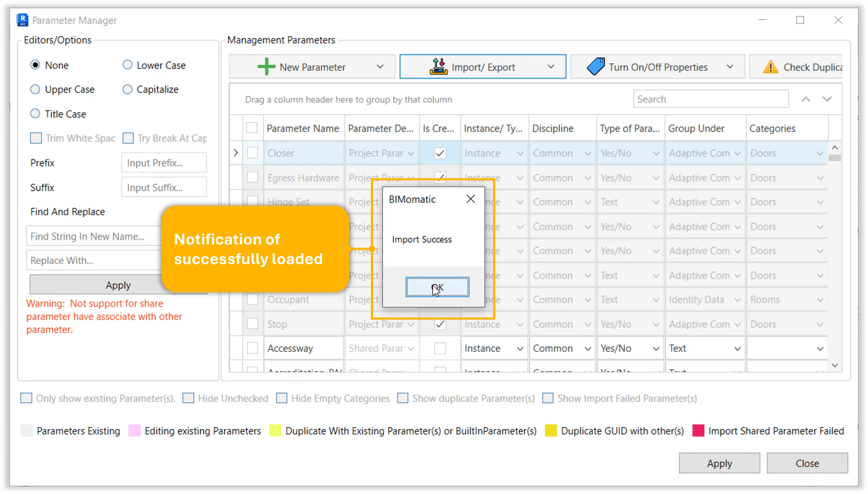Close the BIMomatic dialog with X
The image size is (868, 494).
(x=471, y=199)
